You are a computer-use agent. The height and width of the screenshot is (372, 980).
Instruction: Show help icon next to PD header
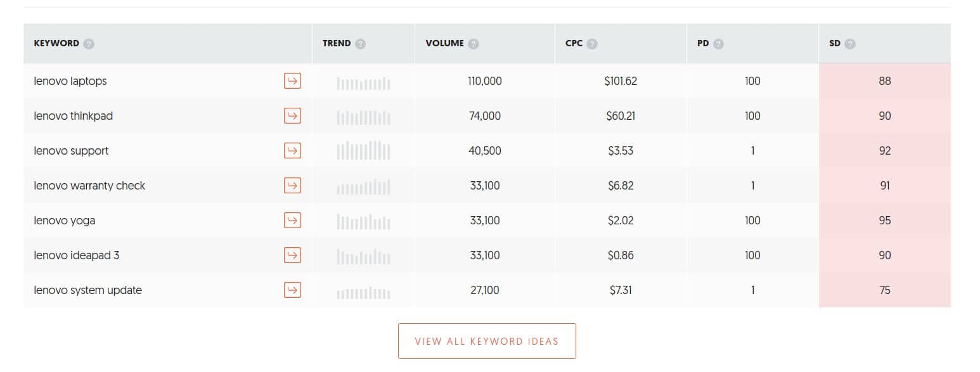point(718,44)
